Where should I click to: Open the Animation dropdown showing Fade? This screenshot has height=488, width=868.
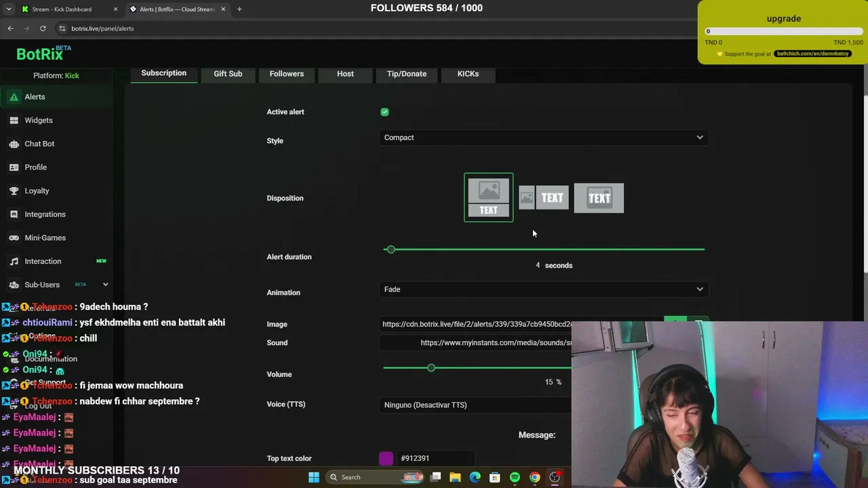point(544,289)
